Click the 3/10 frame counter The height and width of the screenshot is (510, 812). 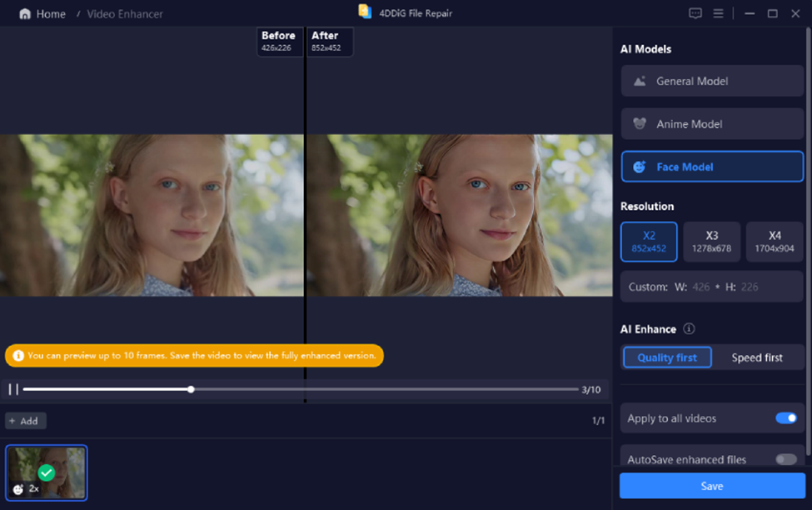(x=590, y=389)
